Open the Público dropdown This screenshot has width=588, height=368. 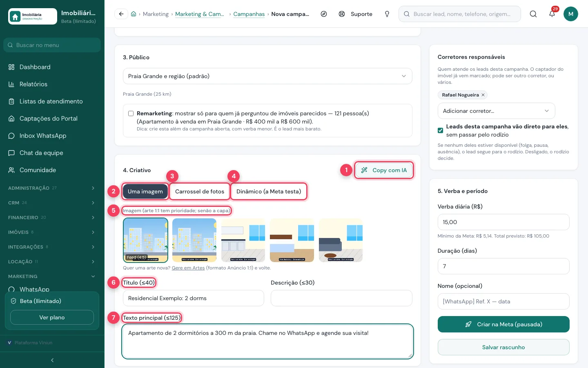(267, 76)
